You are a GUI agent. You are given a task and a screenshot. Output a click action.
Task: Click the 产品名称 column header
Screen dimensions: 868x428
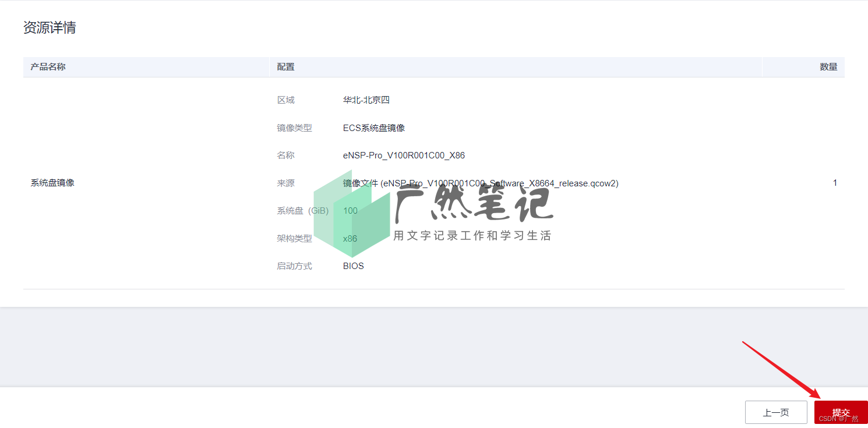point(48,67)
